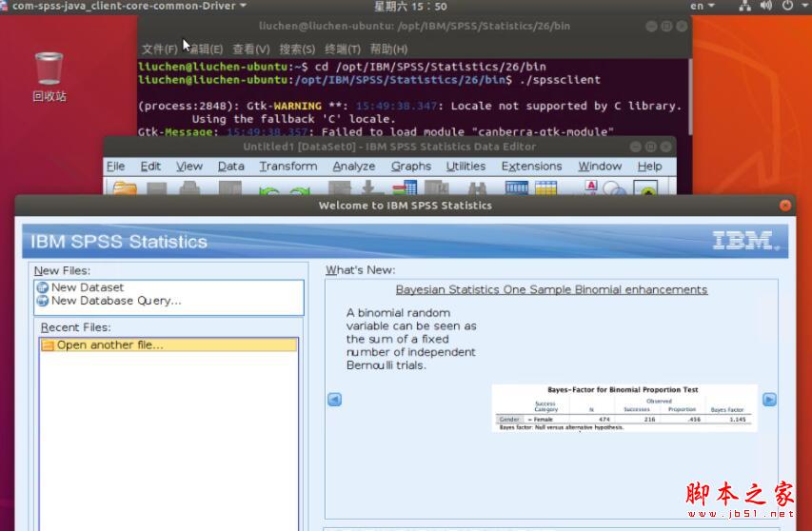Open the Window menu in SPSS
Viewport: 812px width, 531px height.
coord(600,167)
